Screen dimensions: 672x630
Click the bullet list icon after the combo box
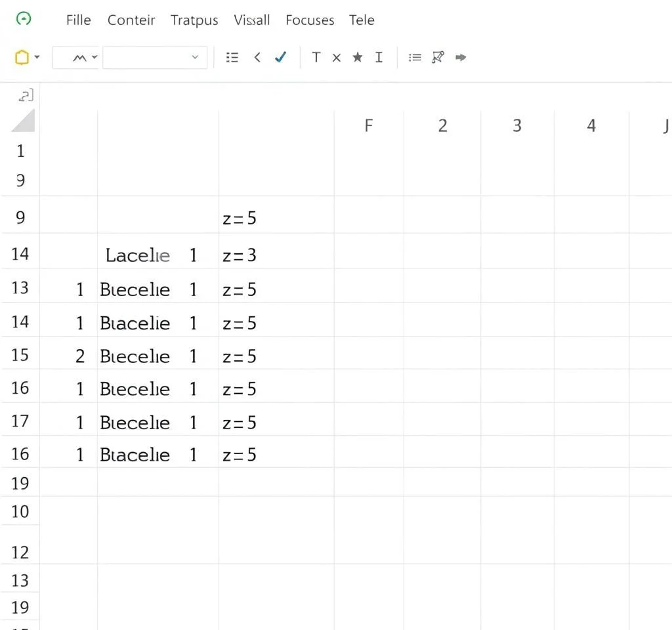tap(232, 58)
